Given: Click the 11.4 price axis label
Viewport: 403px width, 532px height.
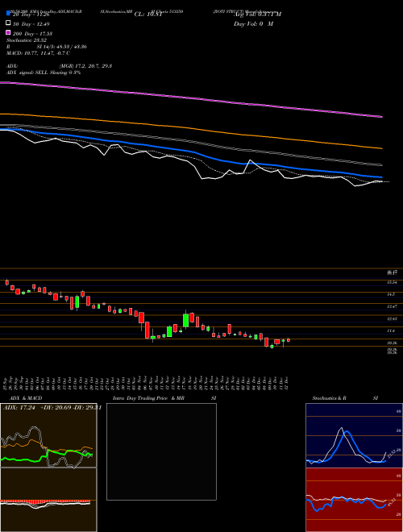Looking at the screenshot, I should point(391,330).
